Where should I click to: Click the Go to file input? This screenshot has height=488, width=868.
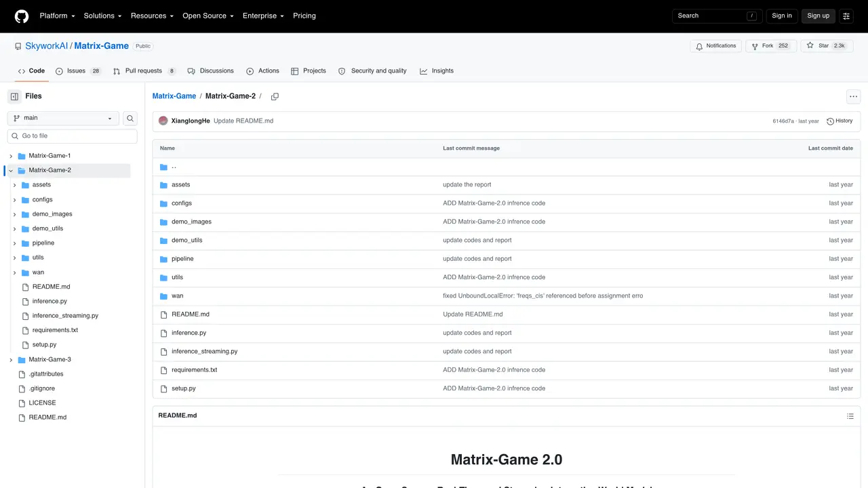point(73,136)
